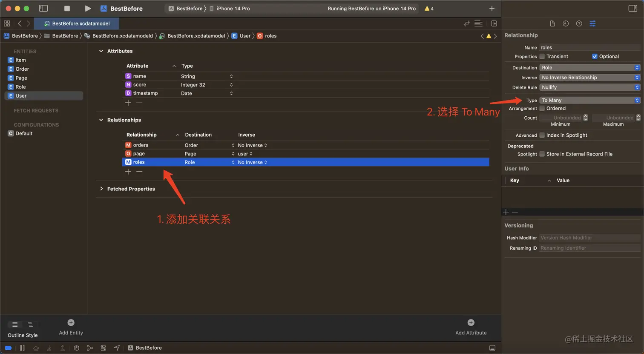Edit the relationship Name field

pyautogui.click(x=590, y=47)
